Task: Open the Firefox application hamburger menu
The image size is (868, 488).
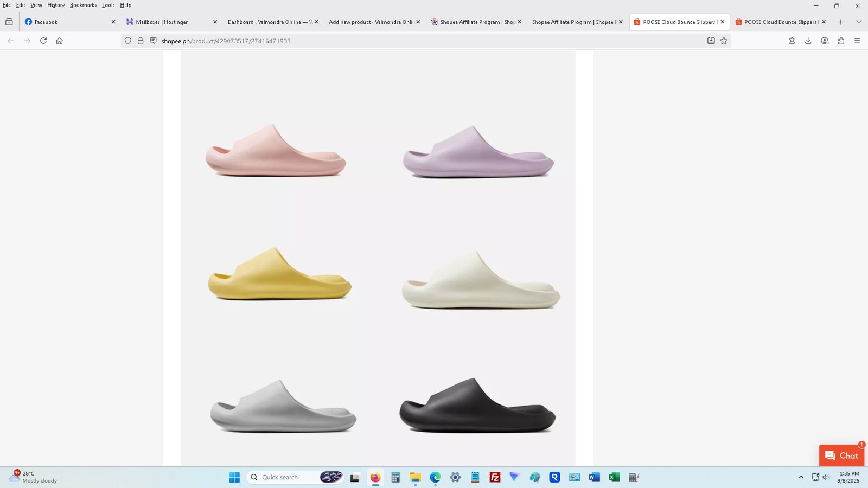Action: pyautogui.click(x=857, y=41)
